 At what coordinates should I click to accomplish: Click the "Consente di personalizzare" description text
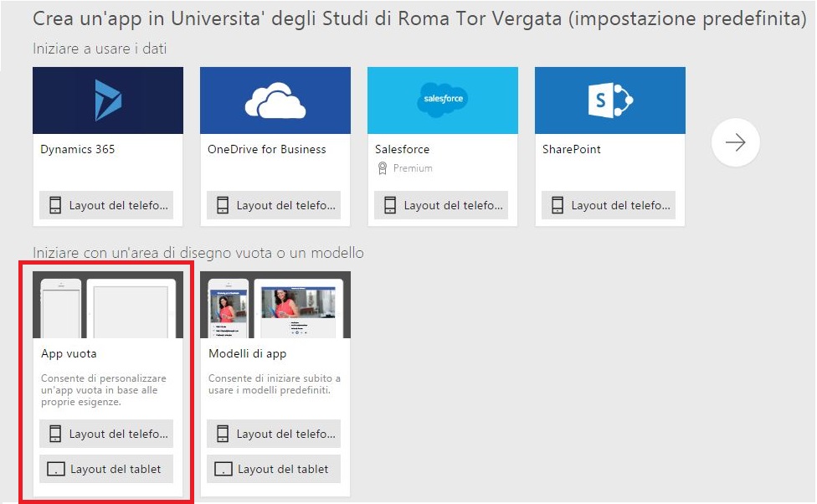104,390
